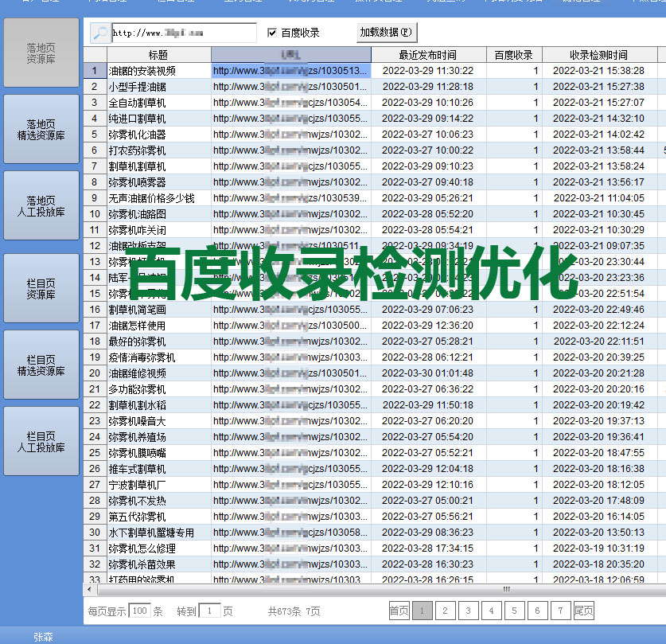Click the magnifier search icon

coord(99,33)
